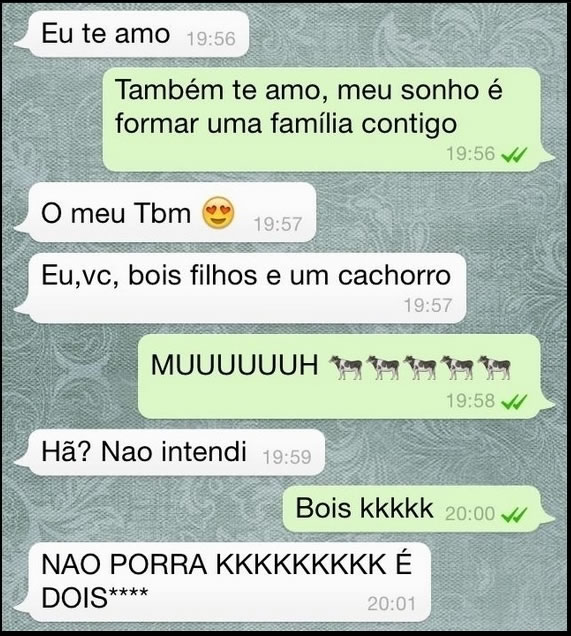Tap the 20:01 timestamp
This screenshot has width=571, height=636.
pyautogui.click(x=391, y=604)
